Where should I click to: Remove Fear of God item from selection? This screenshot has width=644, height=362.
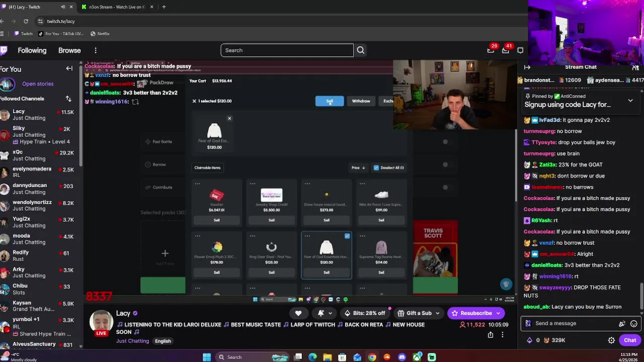(229, 119)
